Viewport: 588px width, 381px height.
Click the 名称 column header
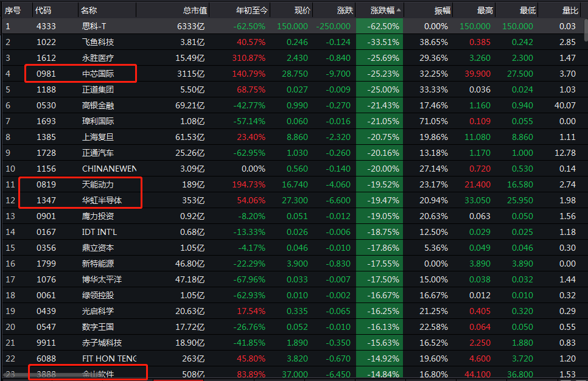click(88, 10)
